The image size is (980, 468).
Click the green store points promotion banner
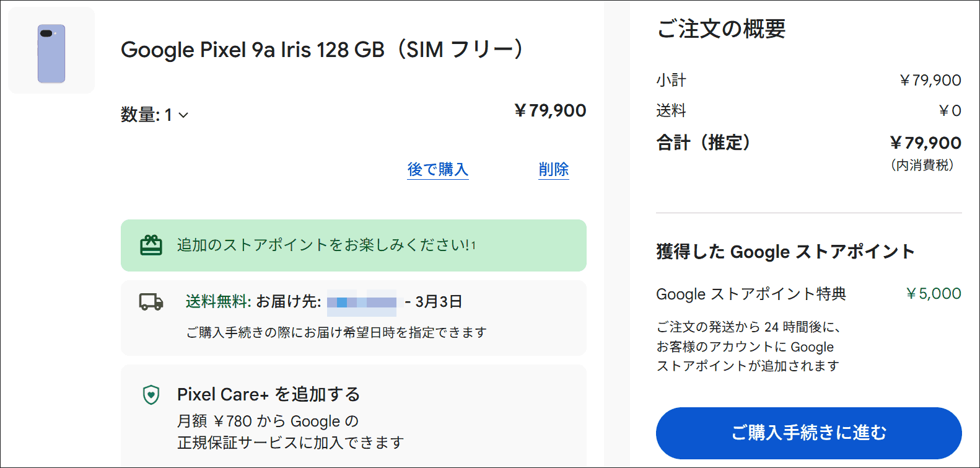[354, 245]
